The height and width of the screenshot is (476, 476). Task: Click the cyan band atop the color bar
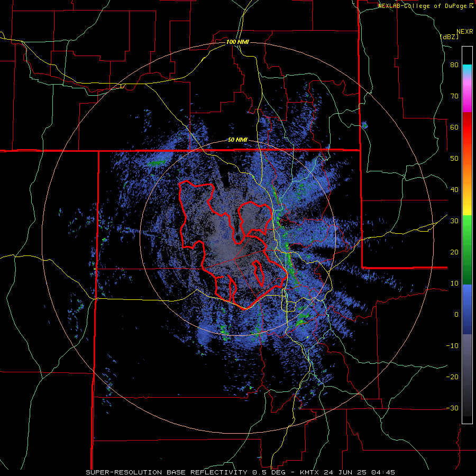pos(467,69)
